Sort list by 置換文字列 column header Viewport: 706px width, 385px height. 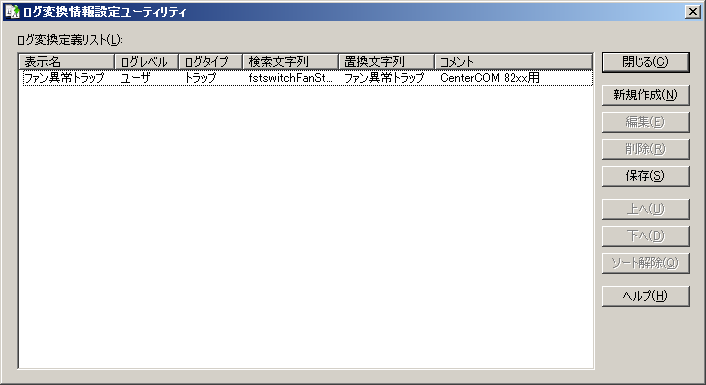click(386, 62)
